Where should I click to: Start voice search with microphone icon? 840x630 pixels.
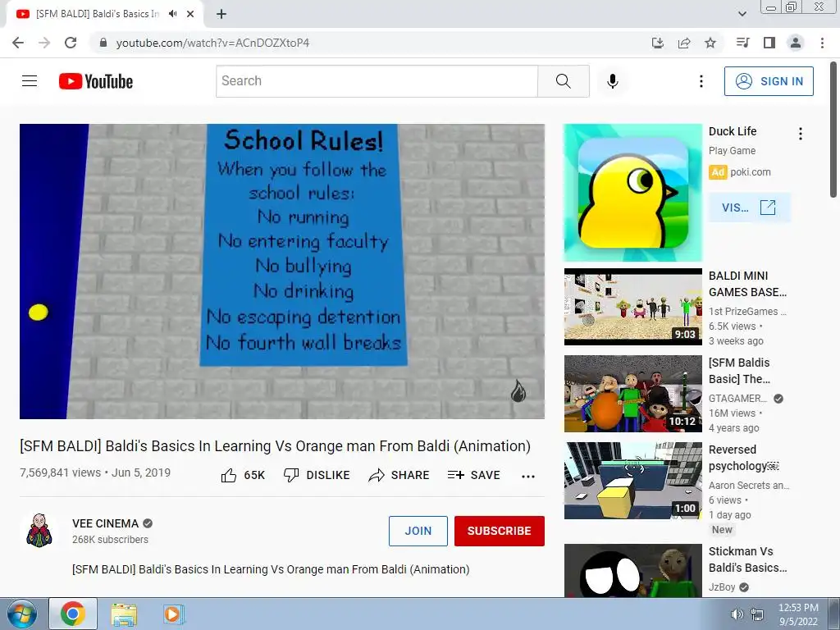pos(612,81)
